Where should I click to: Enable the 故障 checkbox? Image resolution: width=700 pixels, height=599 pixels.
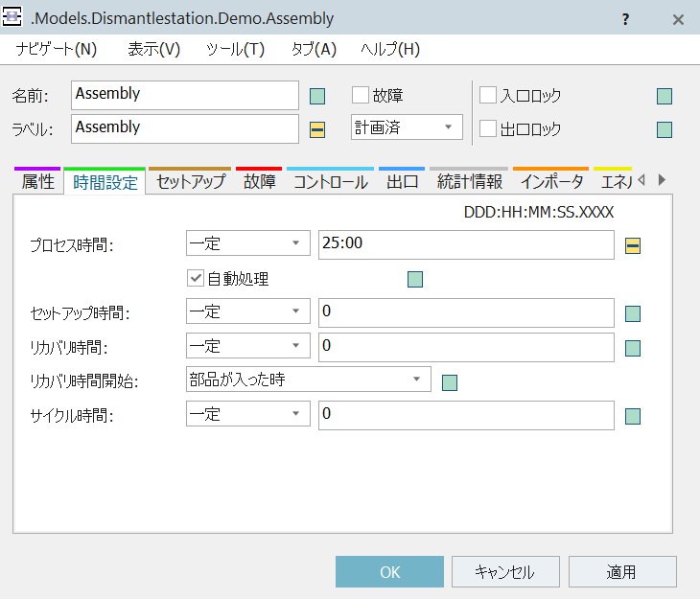point(361,95)
